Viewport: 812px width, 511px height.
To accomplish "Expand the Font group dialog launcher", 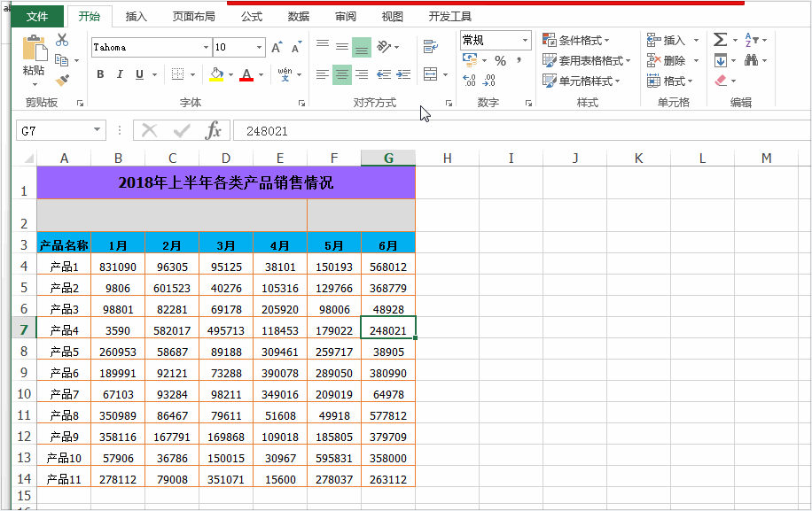I will 301,104.
